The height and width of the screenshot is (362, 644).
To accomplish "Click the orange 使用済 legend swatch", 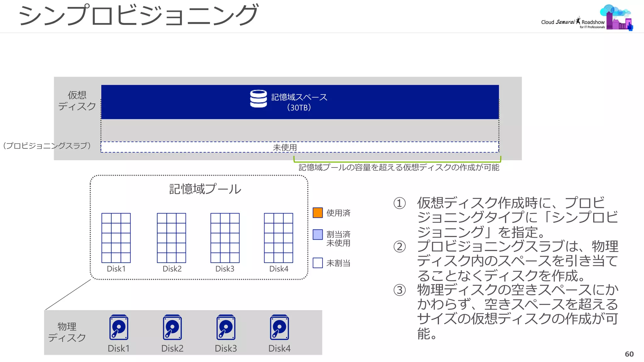I will click(x=318, y=213).
